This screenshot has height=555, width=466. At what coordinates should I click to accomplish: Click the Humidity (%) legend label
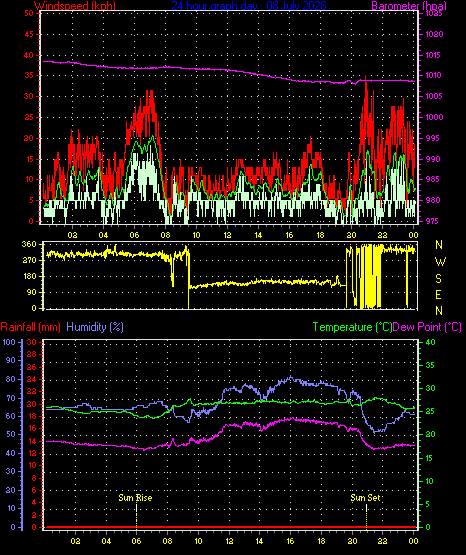pos(95,327)
